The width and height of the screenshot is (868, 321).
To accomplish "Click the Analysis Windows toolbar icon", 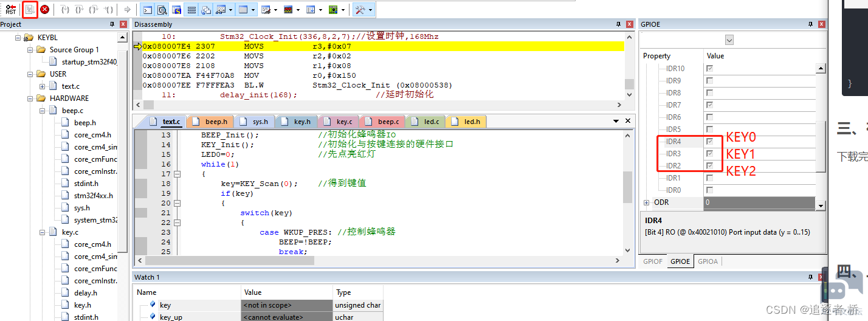I will 288,10.
